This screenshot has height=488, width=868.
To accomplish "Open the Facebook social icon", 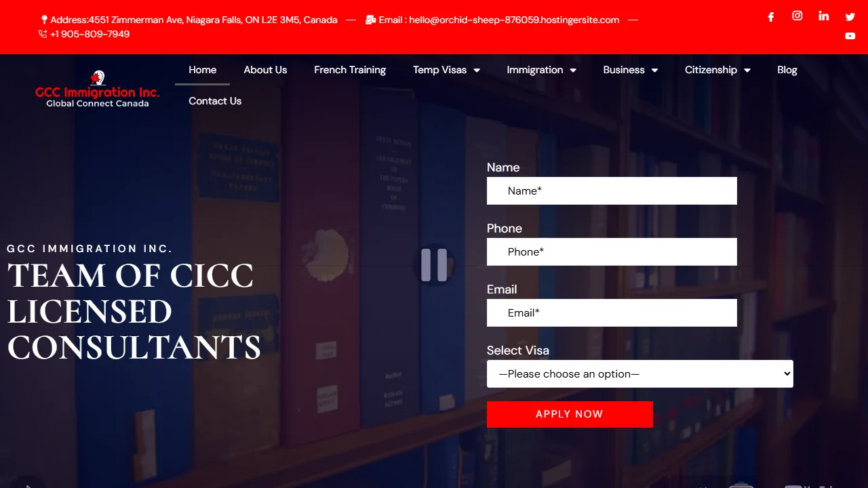I will click(771, 17).
